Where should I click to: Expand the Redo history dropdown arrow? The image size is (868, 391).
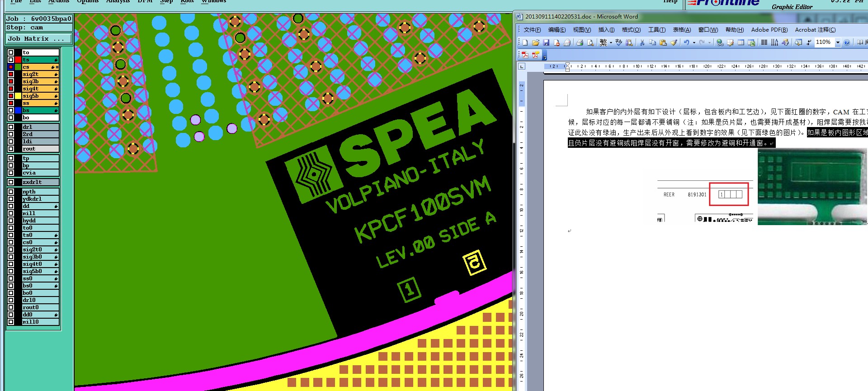coord(709,42)
